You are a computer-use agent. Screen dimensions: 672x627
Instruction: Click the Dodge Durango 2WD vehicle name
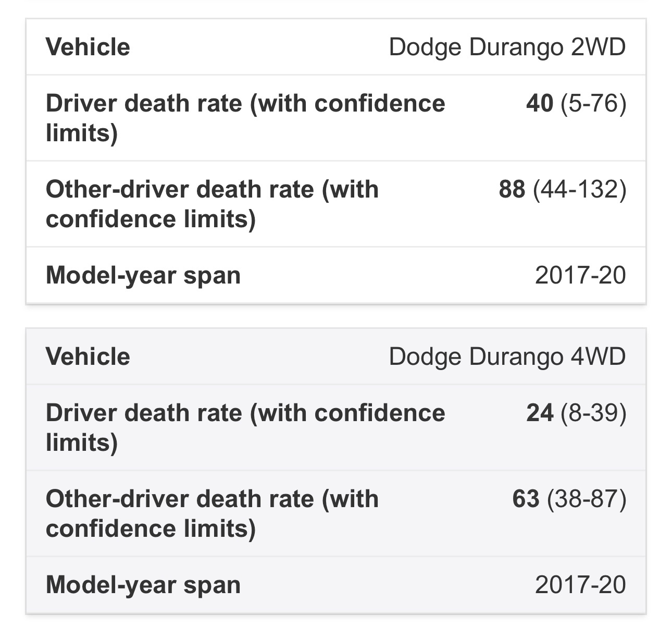507,47
